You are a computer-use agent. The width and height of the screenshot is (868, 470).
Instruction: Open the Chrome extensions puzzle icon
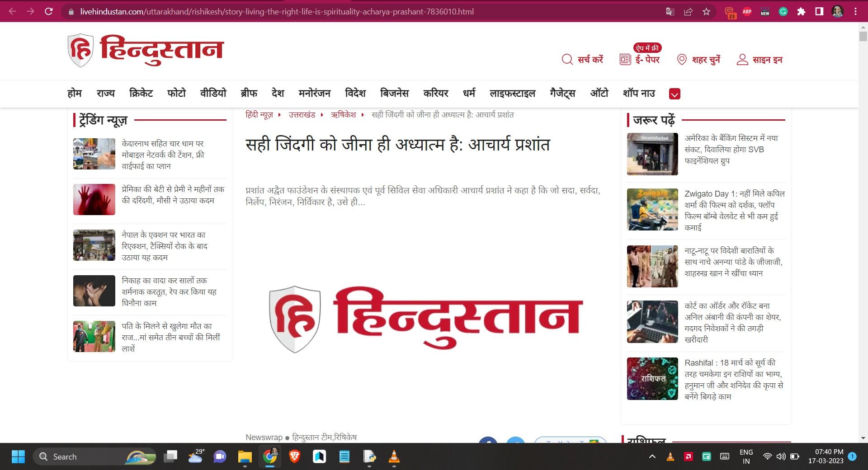pyautogui.click(x=801, y=12)
